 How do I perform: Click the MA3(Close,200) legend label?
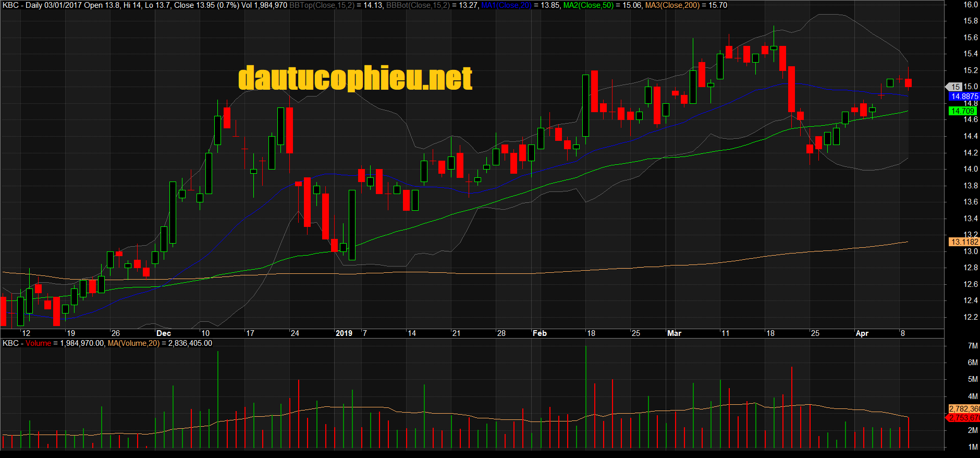672,5
